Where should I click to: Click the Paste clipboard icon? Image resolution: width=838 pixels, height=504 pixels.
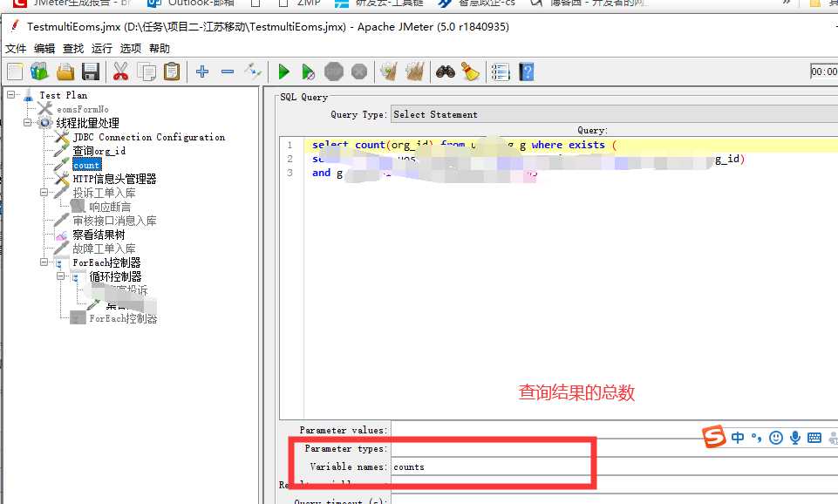[x=172, y=72]
